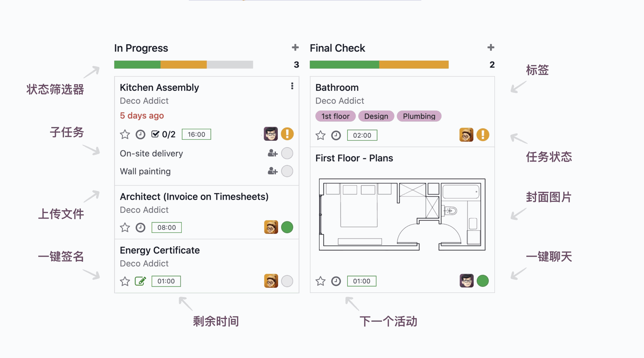Image resolution: width=644 pixels, height=358 pixels.
Task: Toggle On-site delivery state circle
Action: click(287, 154)
